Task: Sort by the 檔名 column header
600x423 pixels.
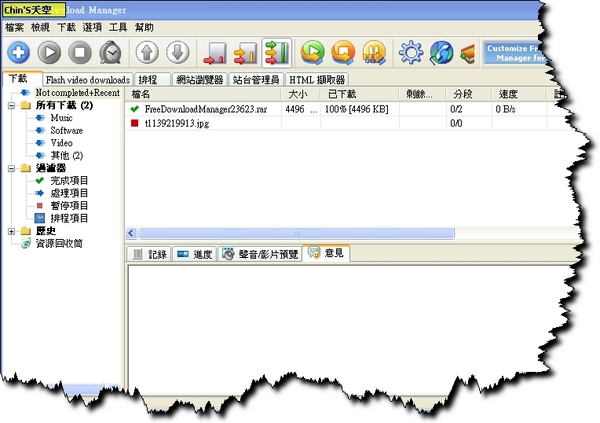Action: click(204, 94)
